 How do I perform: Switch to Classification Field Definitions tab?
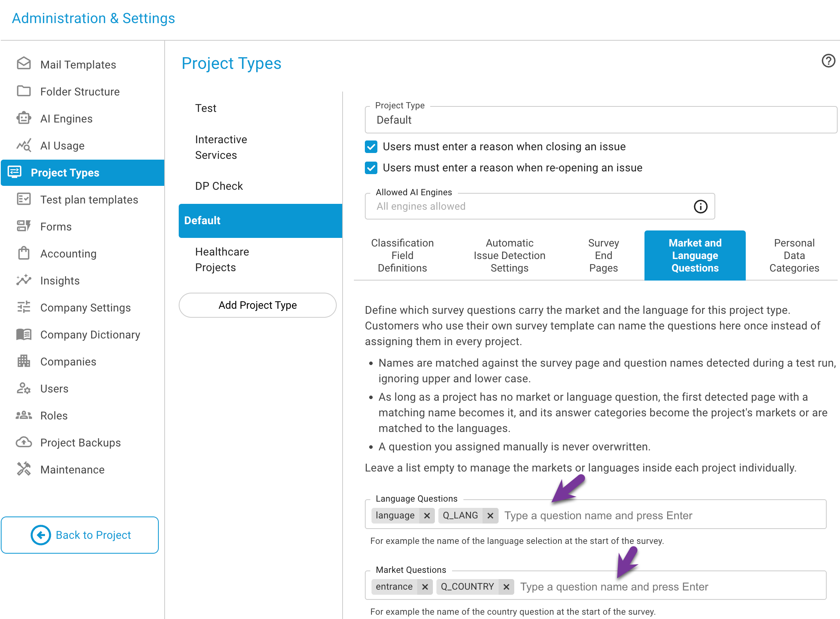402,255
